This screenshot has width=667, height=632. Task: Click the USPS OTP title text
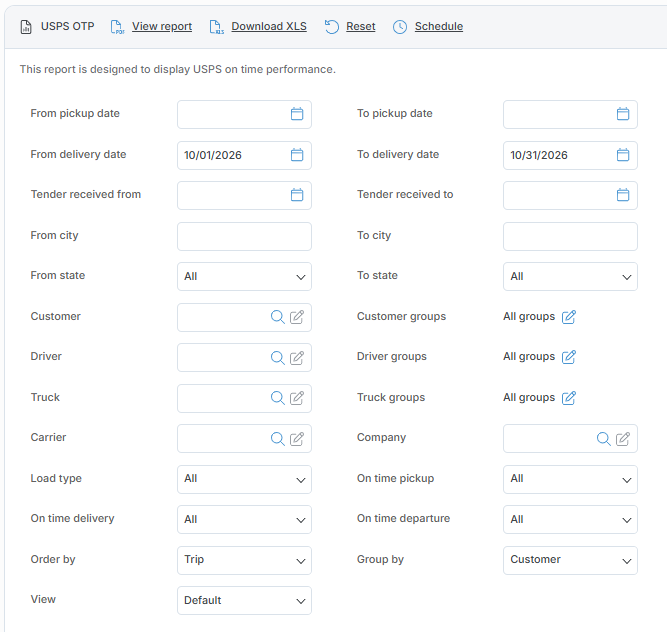click(67, 26)
